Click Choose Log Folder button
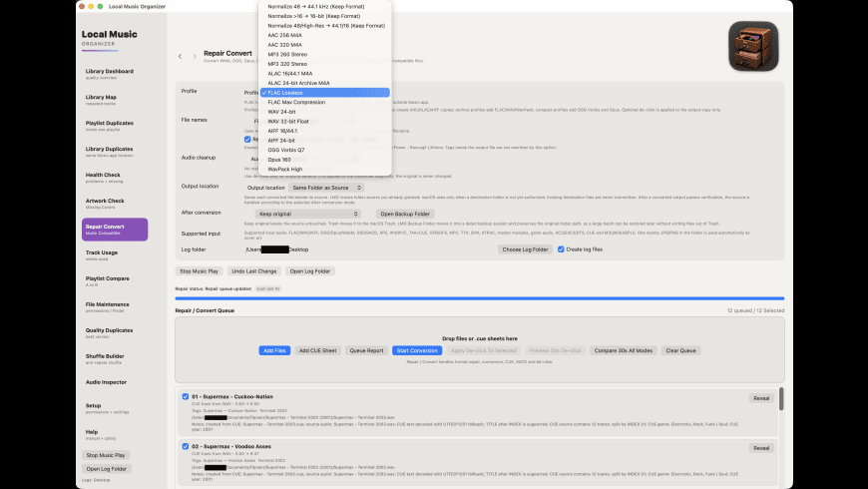 click(x=525, y=249)
